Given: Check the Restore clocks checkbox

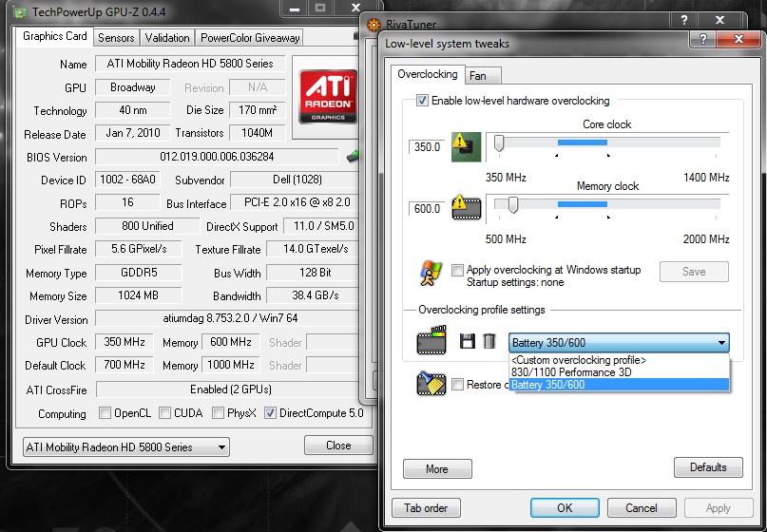Looking at the screenshot, I should click(457, 385).
